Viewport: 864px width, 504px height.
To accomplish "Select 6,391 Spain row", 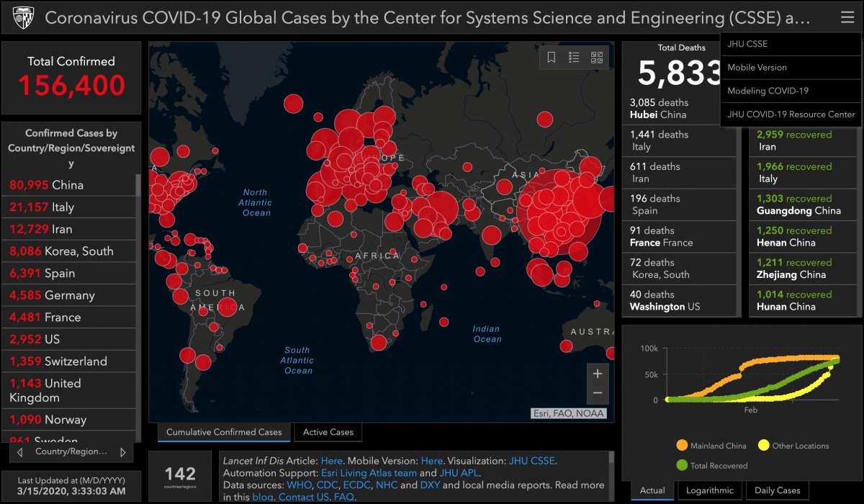I will (x=68, y=274).
